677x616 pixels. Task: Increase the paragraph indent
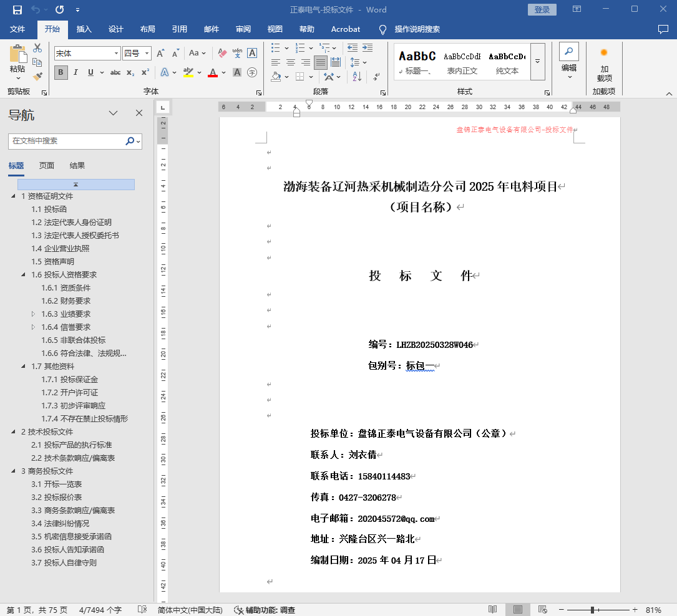tap(368, 48)
